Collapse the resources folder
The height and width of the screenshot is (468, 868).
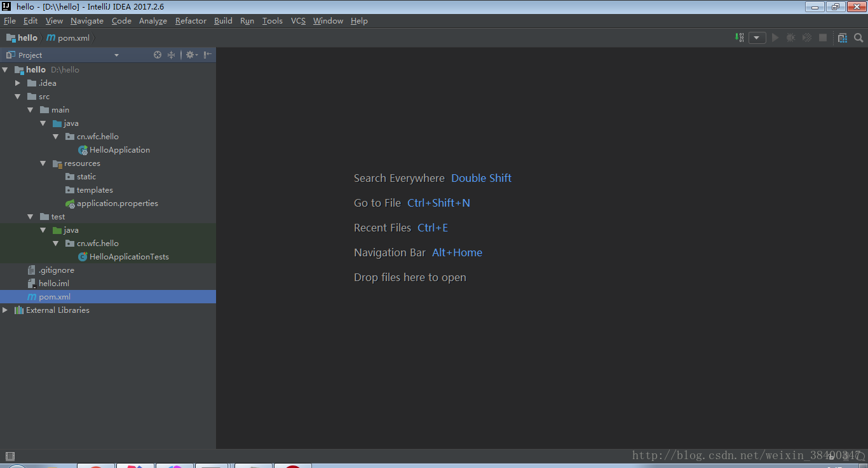pos(43,163)
